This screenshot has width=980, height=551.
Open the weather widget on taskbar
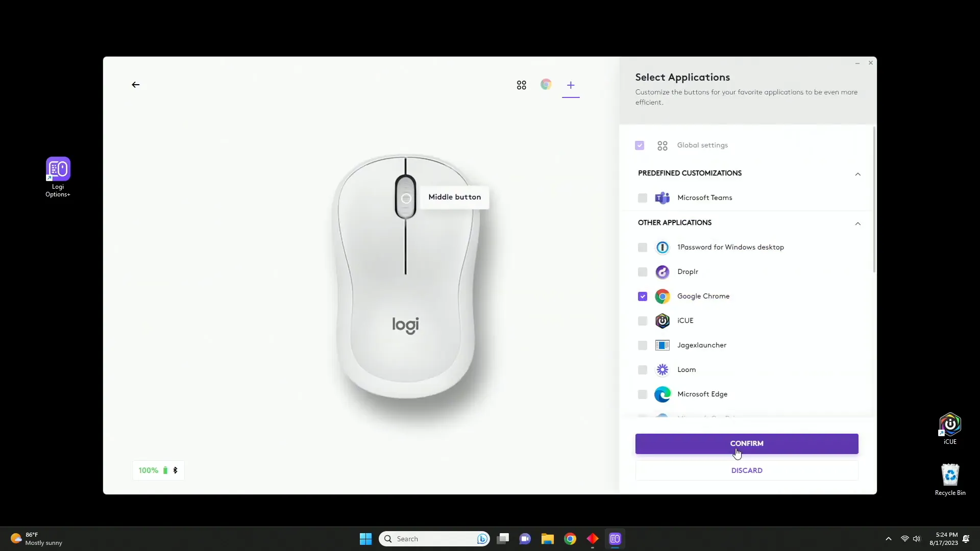click(x=37, y=539)
